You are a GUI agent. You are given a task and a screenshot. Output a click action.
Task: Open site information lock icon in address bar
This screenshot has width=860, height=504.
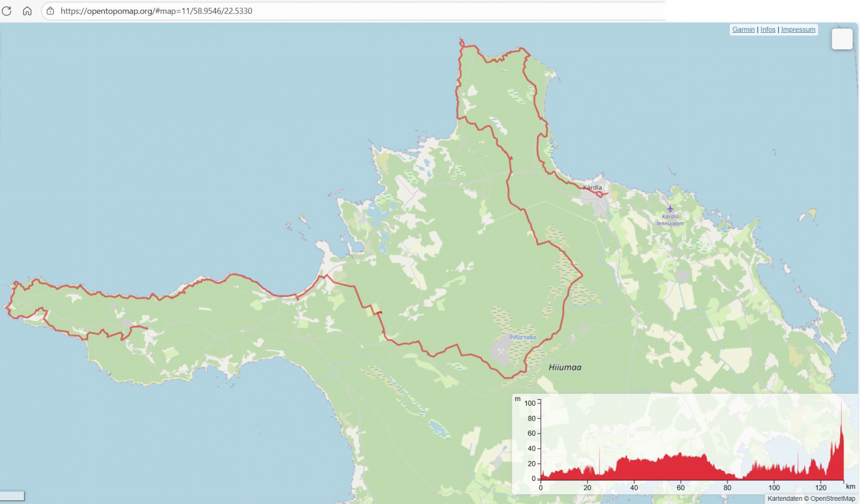pyautogui.click(x=50, y=11)
